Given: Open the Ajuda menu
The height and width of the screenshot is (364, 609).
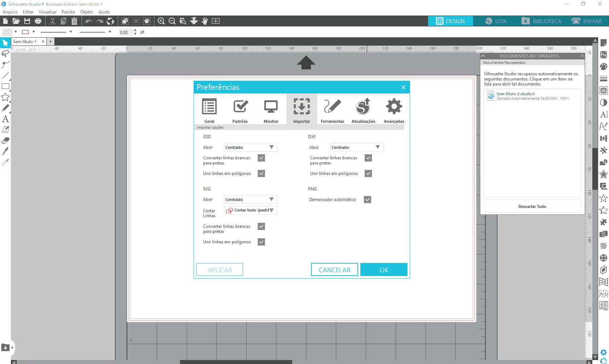Looking at the screenshot, I should pyautogui.click(x=104, y=12).
